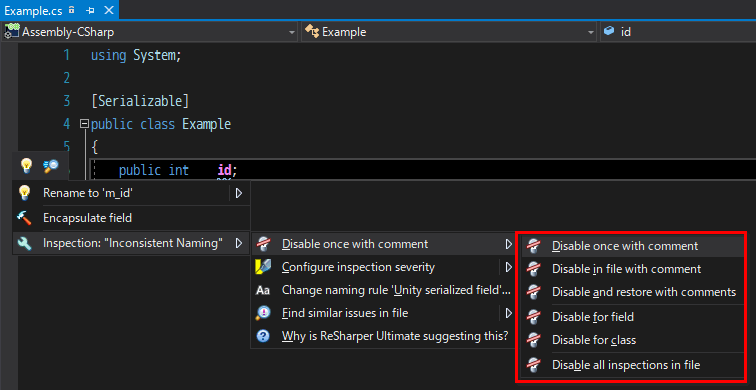Expand arrow beside Configure inspection severity
This screenshot has height=390, width=756.
point(508,267)
